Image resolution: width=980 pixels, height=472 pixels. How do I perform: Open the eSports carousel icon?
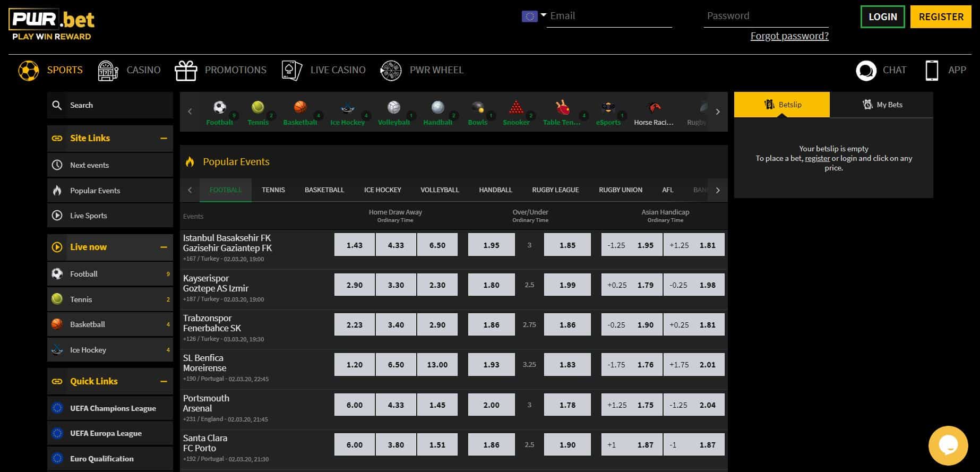(x=608, y=108)
